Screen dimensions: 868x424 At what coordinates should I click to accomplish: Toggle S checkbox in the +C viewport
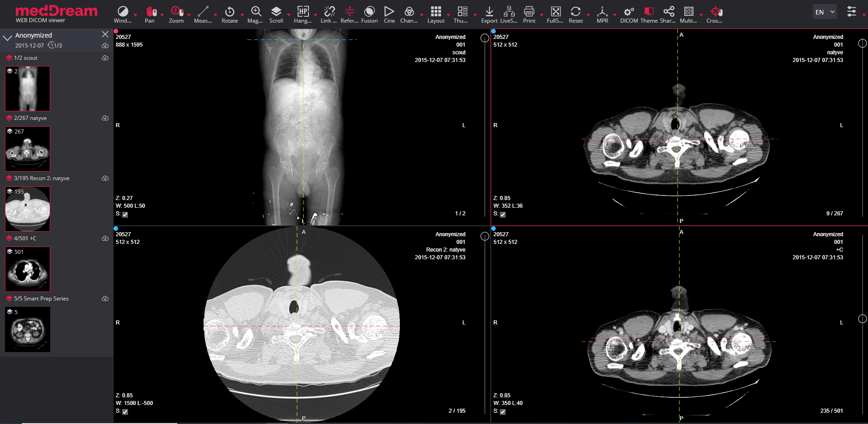click(503, 412)
